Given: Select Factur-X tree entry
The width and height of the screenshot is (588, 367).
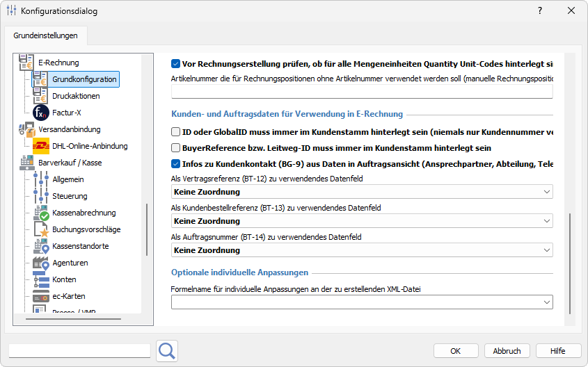Looking at the screenshot, I should click(x=67, y=113).
